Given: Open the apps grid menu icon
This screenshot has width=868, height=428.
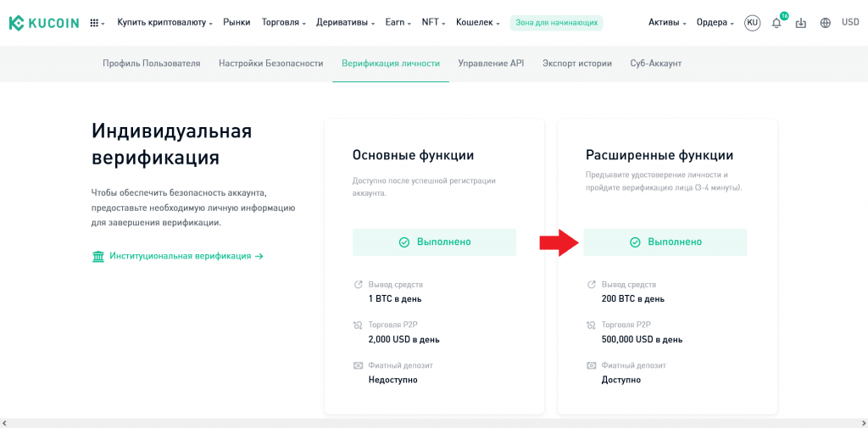Looking at the screenshot, I should (94, 23).
